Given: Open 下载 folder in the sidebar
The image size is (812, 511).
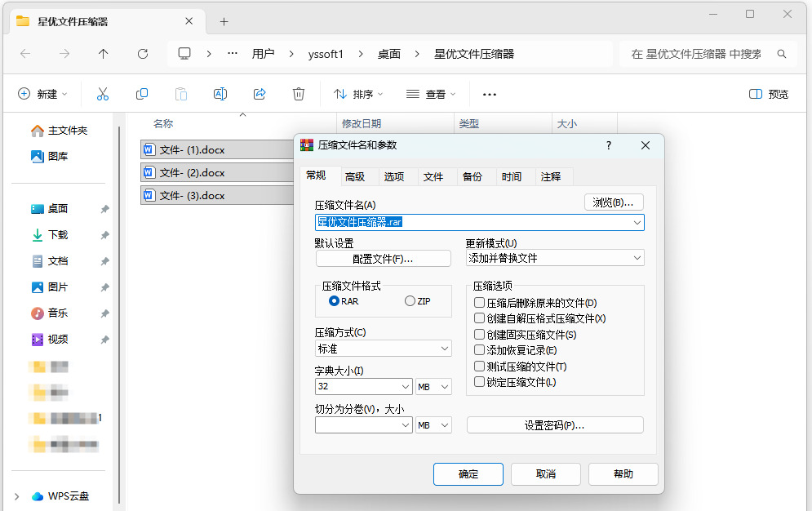Looking at the screenshot, I should tap(49, 235).
